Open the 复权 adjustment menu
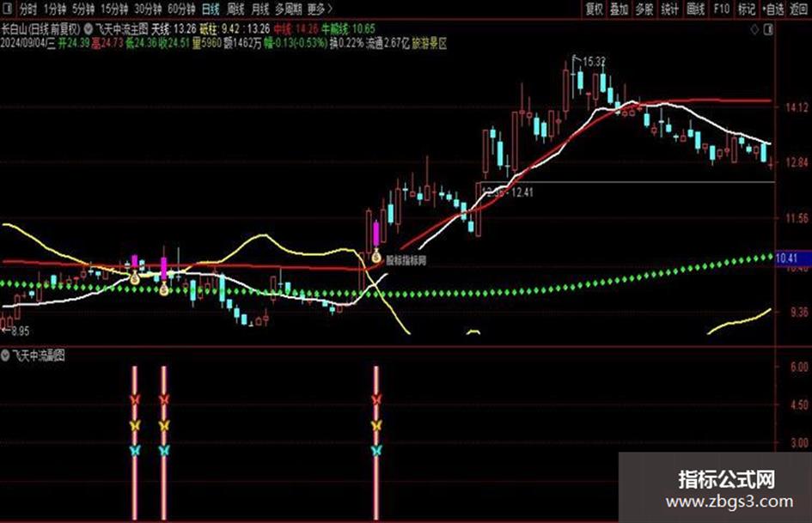The image size is (812, 523). pyautogui.click(x=595, y=9)
